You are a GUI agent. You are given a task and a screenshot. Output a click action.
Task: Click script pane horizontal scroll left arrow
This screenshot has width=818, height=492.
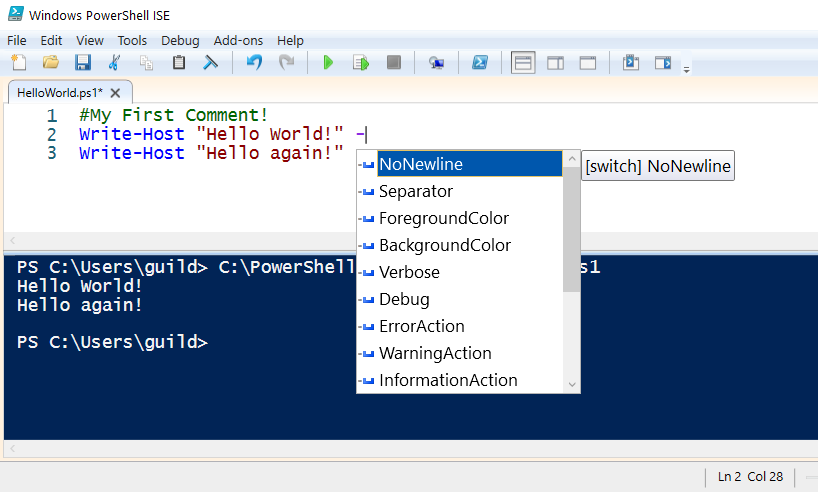pos(13,241)
